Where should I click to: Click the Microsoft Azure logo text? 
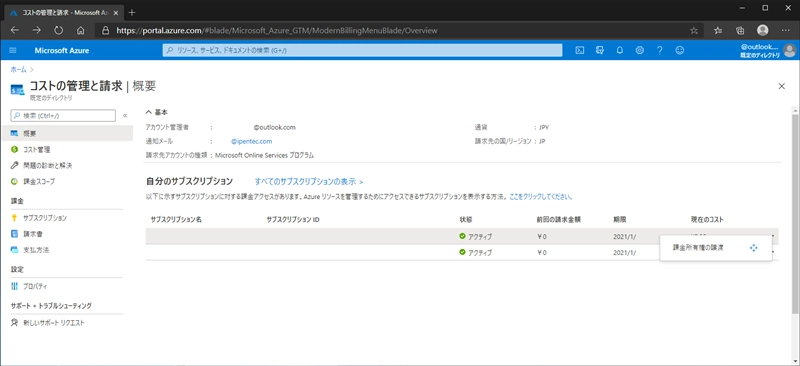[x=62, y=50]
